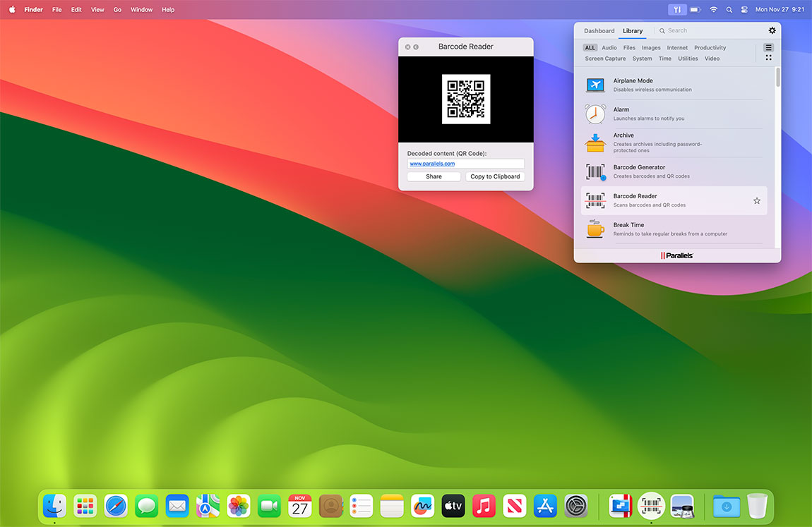Star Barcode Reader as a favorite
This screenshot has height=527, width=812.
pos(756,200)
